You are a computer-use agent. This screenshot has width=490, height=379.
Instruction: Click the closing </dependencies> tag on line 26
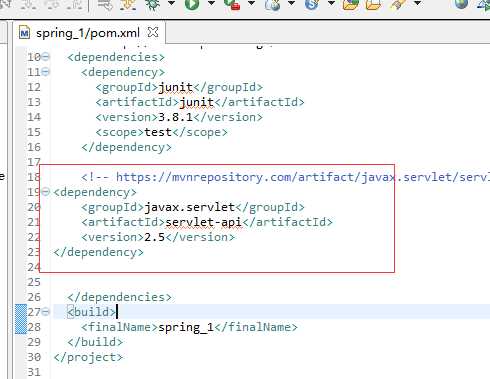tap(119, 297)
